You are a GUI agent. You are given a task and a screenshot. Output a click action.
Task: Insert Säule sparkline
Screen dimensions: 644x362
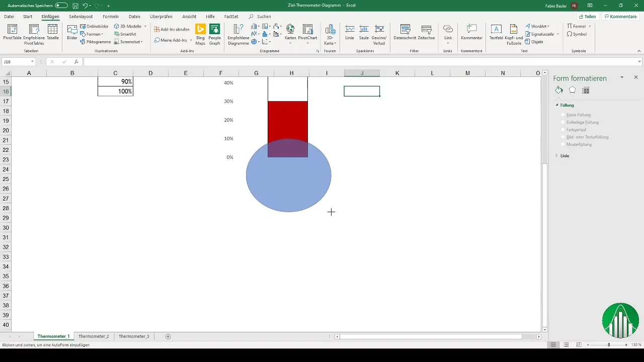[364, 32]
